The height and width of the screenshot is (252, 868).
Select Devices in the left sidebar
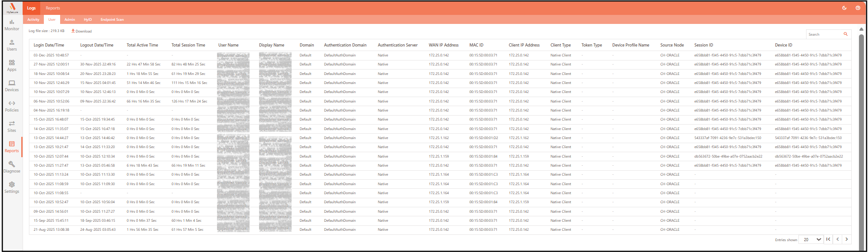tap(12, 85)
